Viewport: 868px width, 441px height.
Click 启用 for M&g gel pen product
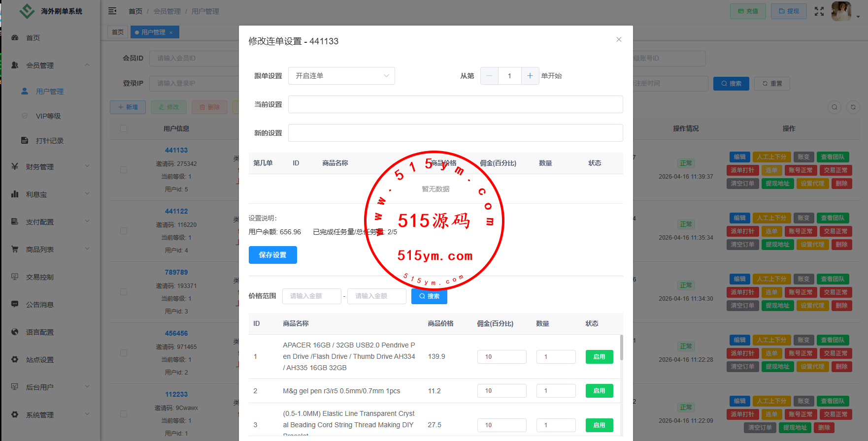(599, 391)
